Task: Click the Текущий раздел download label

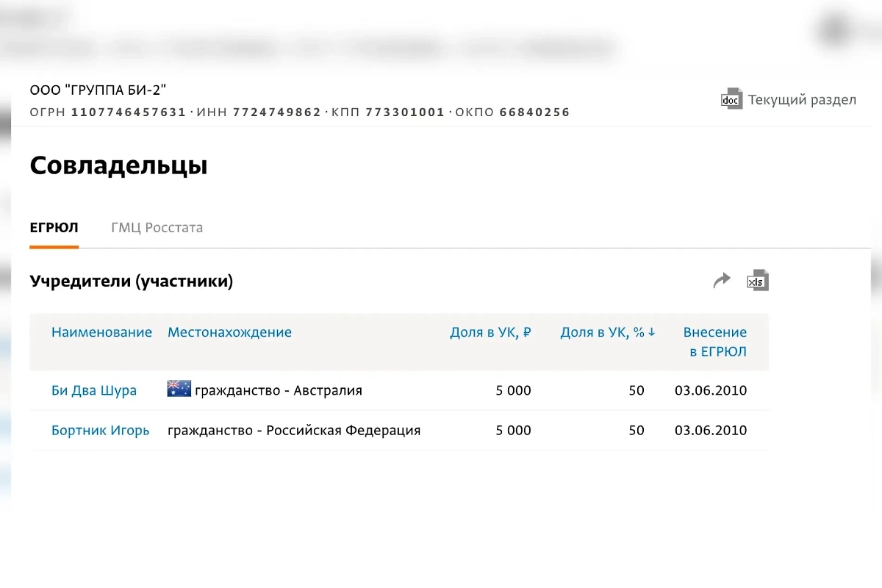Action: [801, 98]
